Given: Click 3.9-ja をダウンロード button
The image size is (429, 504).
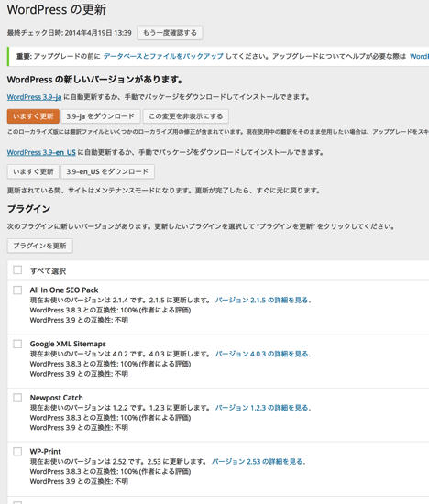Looking at the screenshot, I should [x=101, y=116].
